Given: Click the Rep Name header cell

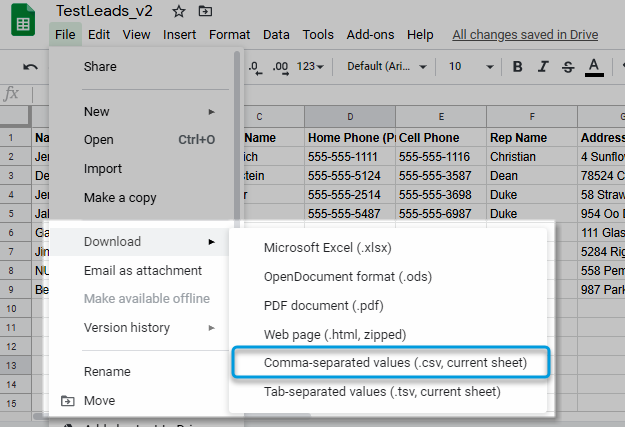Looking at the screenshot, I should click(532, 138).
